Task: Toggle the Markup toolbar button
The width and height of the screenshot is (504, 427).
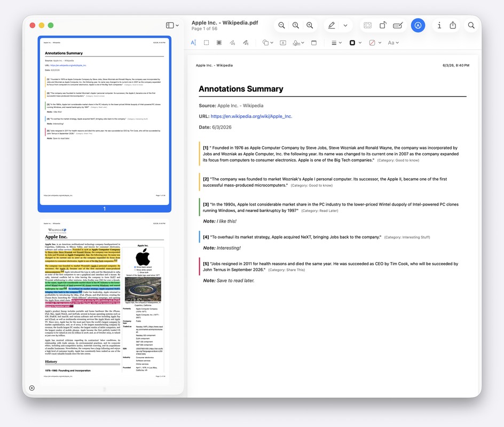Action: [x=418, y=26]
